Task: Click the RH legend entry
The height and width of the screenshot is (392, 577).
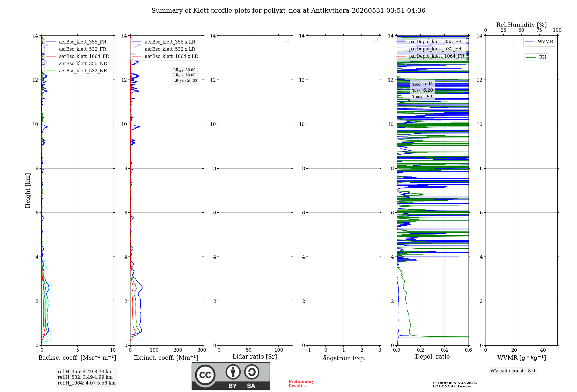Action: (x=536, y=57)
